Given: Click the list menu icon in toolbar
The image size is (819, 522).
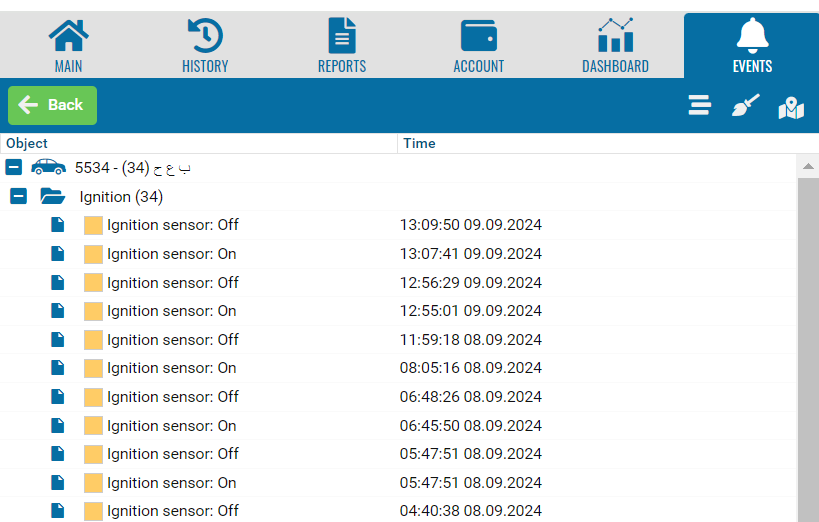Looking at the screenshot, I should pos(700,105).
